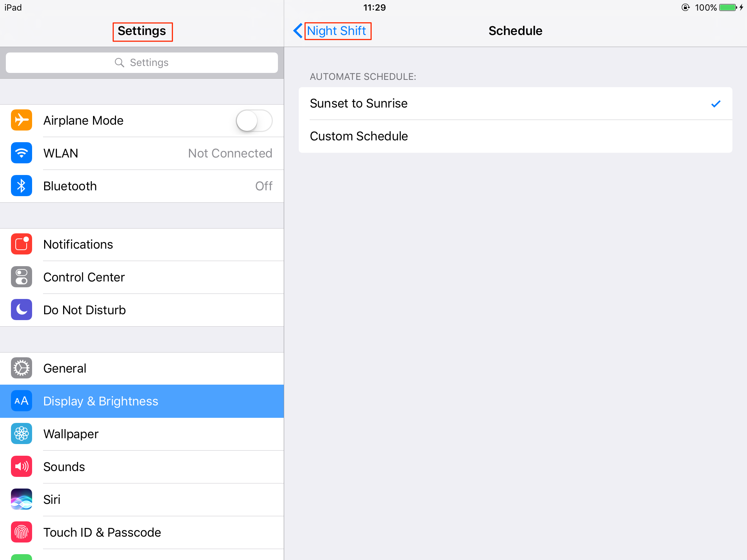Tap the Display & Brightness AA icon
This screenshot has height=560, width=747.
click(22, 401)
